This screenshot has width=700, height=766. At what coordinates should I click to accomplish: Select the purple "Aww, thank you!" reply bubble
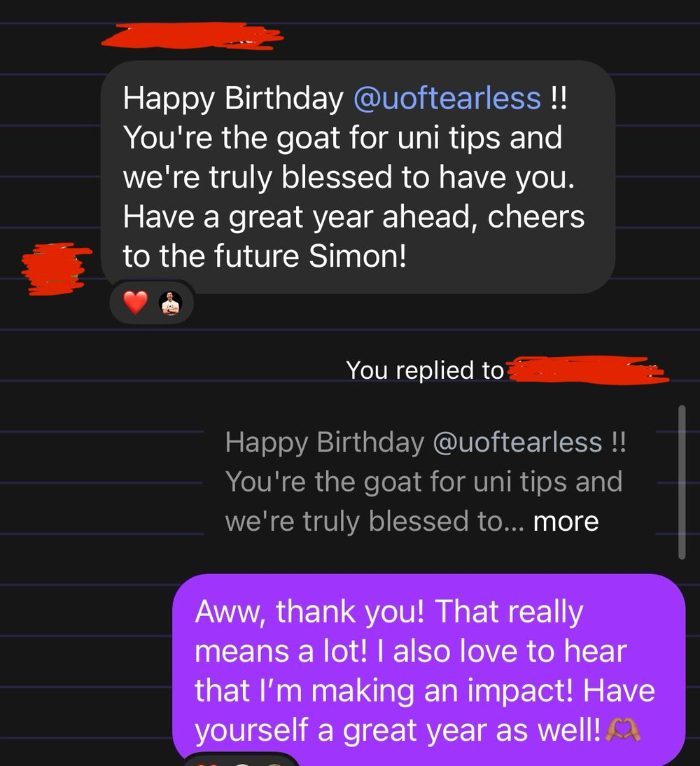427,671
